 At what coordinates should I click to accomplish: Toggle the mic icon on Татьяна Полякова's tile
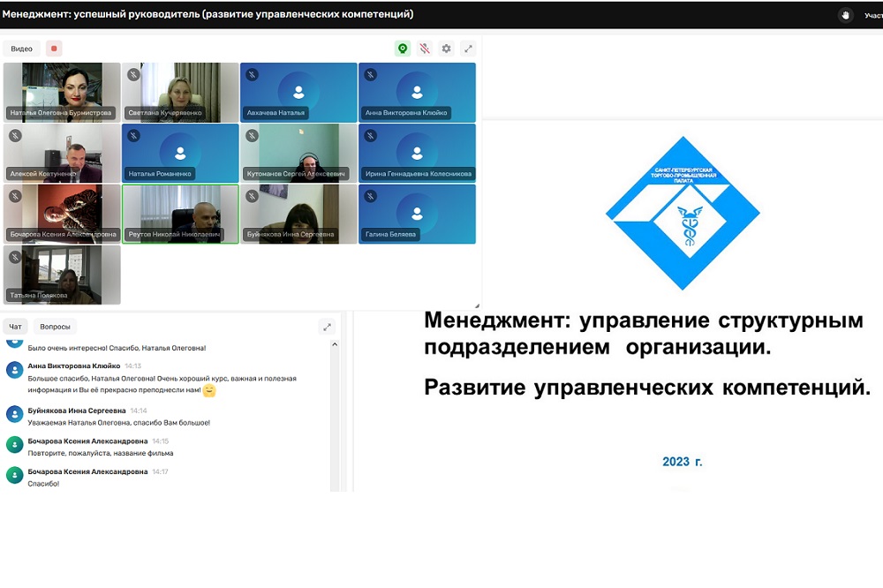(x=13, y=258)
